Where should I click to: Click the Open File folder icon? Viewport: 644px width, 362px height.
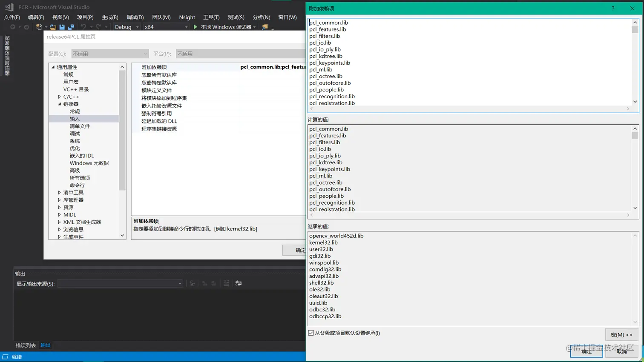pos(52,27)
